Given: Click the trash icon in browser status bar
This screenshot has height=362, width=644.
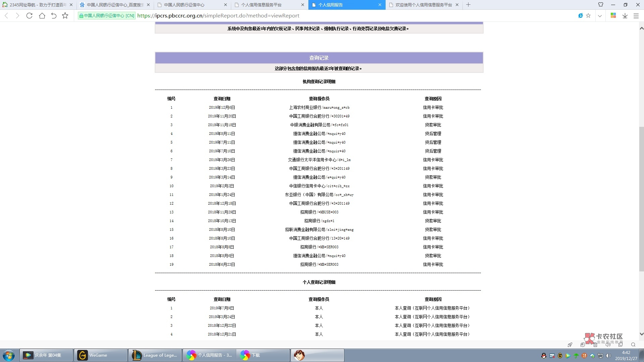Looking at the screenshot, I should coord(595,345).
